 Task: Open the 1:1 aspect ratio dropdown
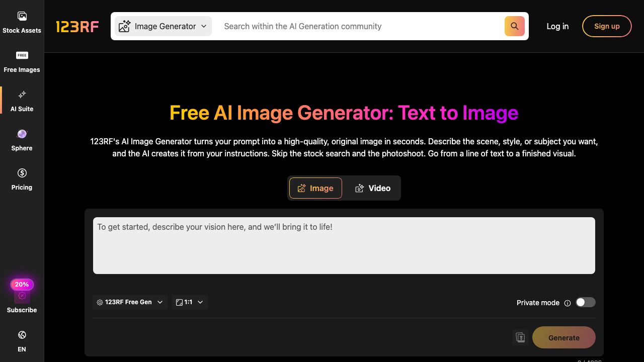(x=190, y=302)
